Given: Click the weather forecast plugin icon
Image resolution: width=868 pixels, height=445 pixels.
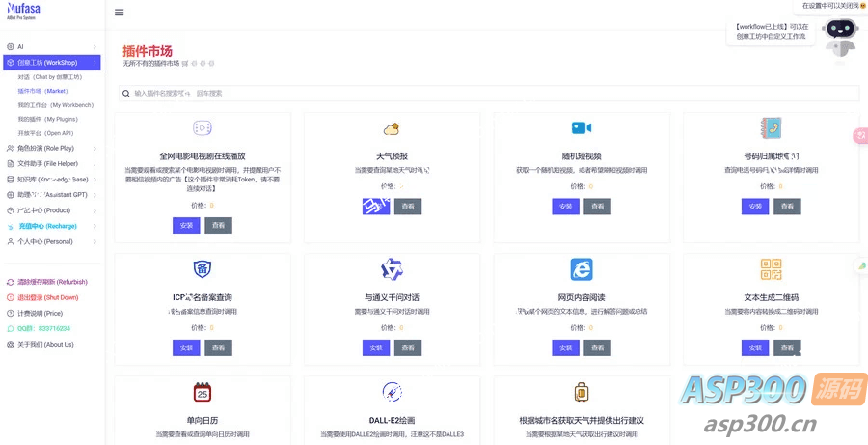Looking at the screenshot, I should click(x=392, y=128).
